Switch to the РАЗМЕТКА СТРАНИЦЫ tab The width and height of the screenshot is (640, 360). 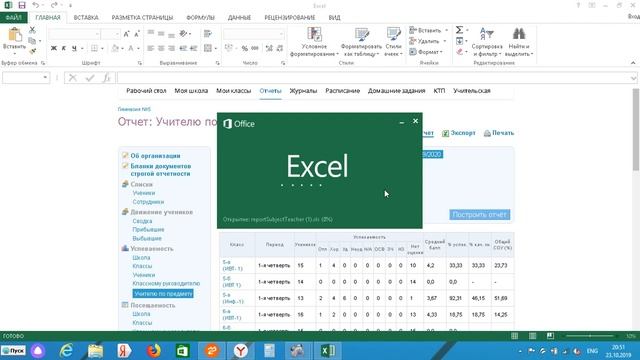click(x=142, y=18)
